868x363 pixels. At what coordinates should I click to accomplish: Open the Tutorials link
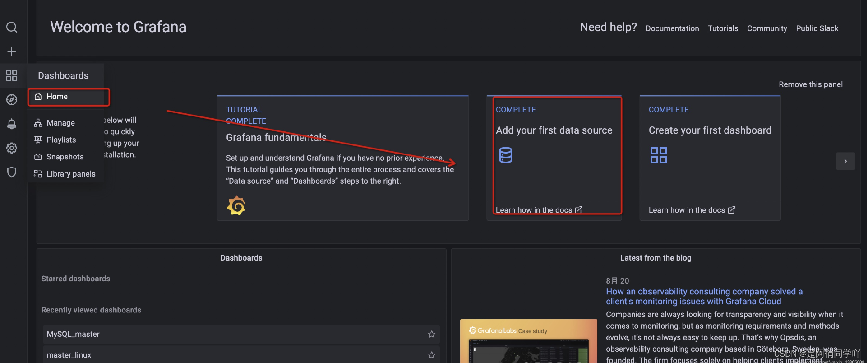pyautogui.click(x=723, y=28)
